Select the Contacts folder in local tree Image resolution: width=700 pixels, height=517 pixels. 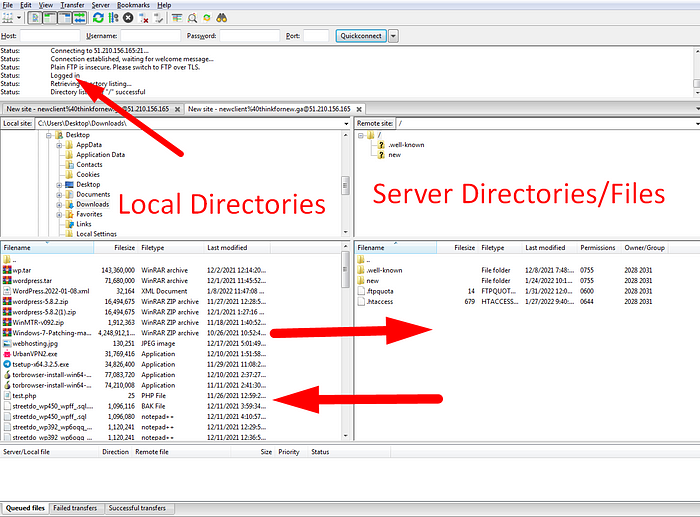[x=89, y=165]
